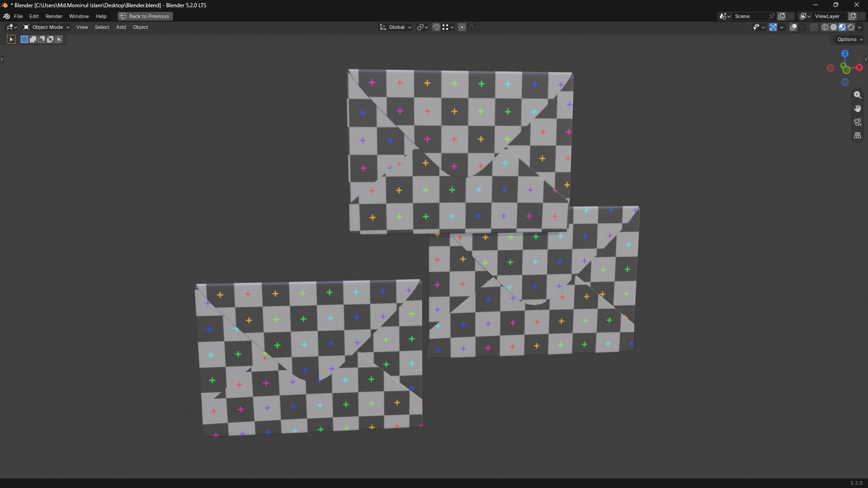Open the Object Mode dropdown
Image resolution: width=868 pixels, height=488 pixels.
pos(47,28)
